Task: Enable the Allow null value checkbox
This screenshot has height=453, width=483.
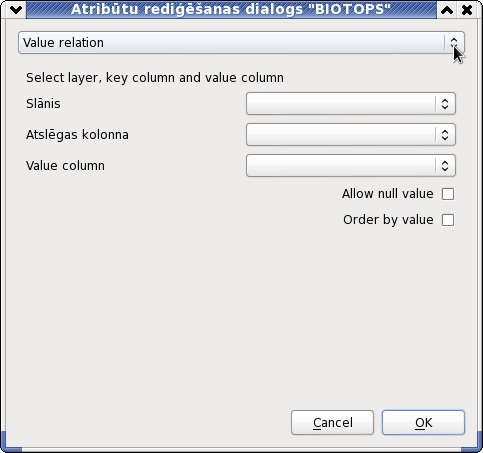Action: click(x=448, y=194)
